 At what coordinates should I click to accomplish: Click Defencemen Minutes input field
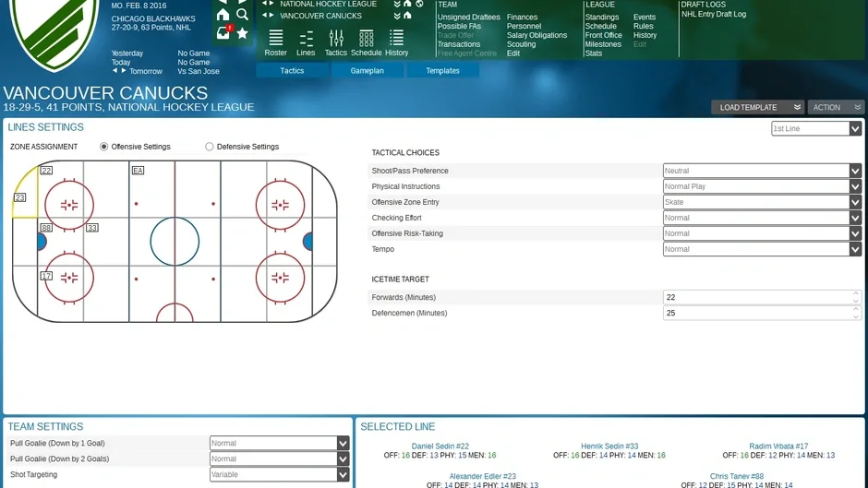[762, 313]
